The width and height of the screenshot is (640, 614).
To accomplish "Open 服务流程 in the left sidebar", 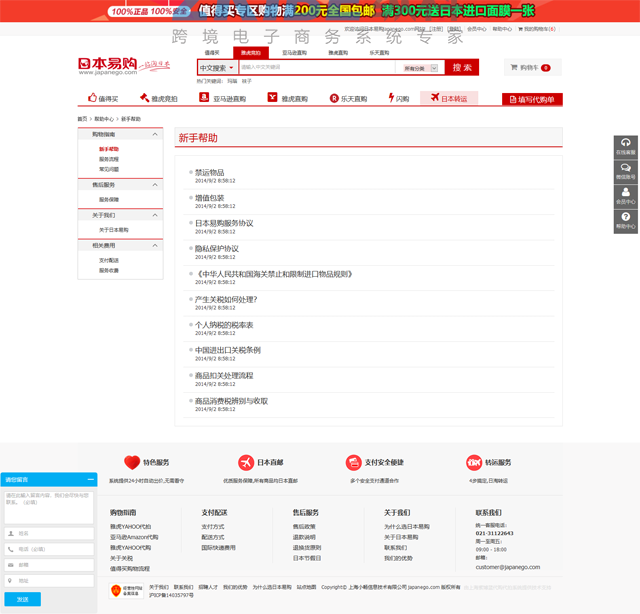I will pyautogui.click(x=109, y=159).
